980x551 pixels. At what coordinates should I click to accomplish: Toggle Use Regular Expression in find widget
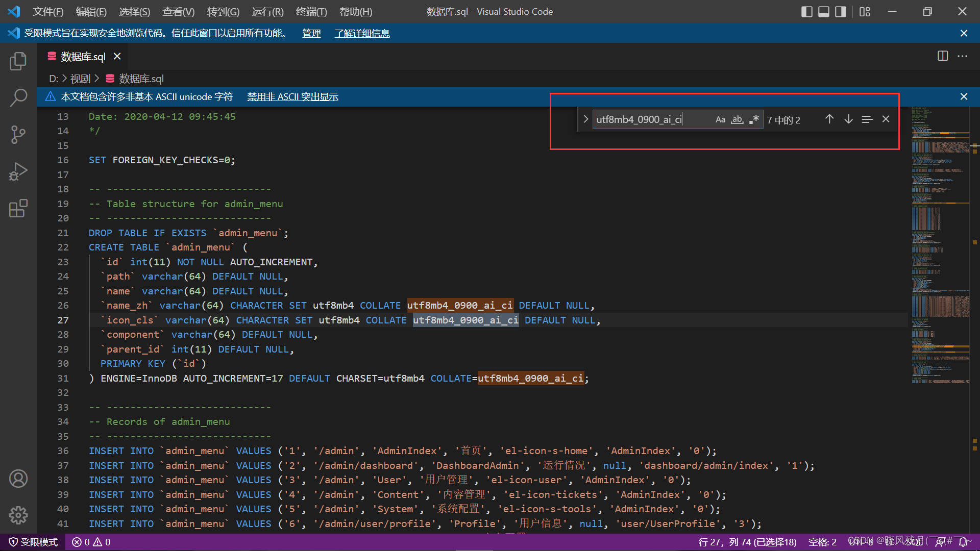pyautogui.click(x=754, y=119)
